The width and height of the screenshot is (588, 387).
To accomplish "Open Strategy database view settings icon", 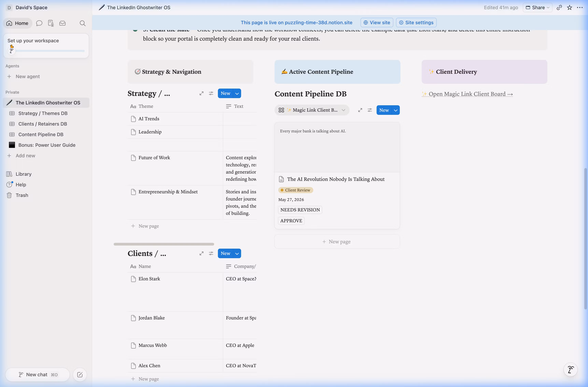I will point(211,93).
